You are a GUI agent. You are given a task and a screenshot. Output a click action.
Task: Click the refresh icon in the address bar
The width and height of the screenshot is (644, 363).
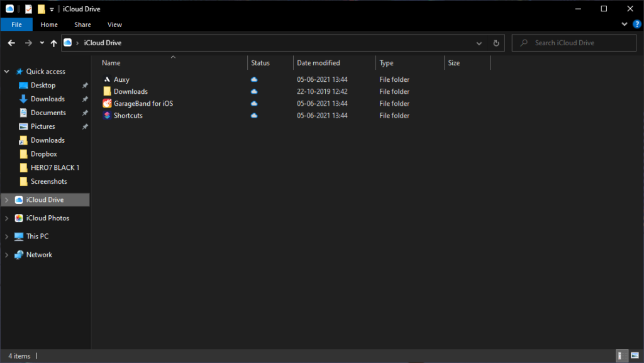[496, 43]
